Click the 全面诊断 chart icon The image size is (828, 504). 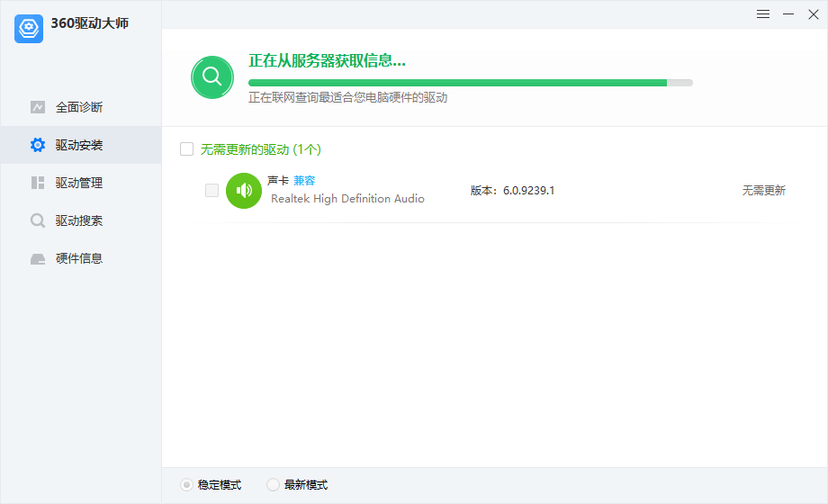[x=38, y=107]
